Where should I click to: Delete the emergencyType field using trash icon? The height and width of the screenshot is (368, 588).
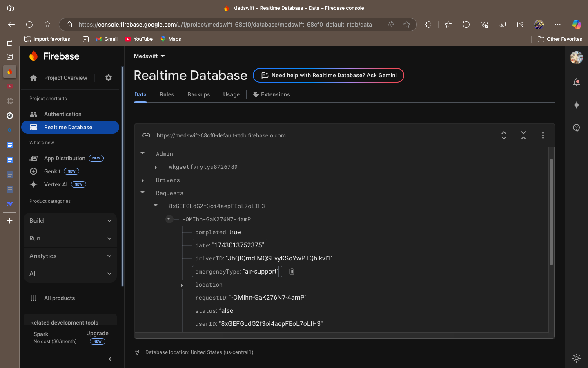(292, 272)
